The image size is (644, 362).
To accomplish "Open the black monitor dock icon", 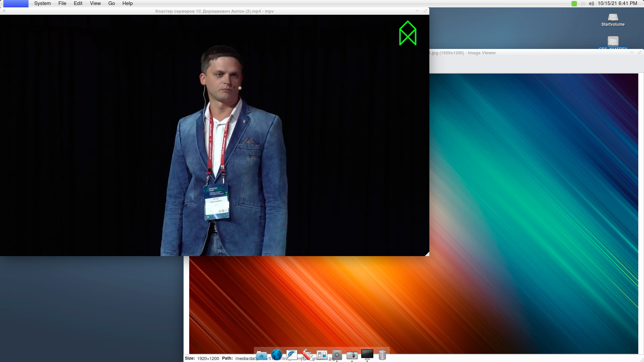I will [367, 354].
